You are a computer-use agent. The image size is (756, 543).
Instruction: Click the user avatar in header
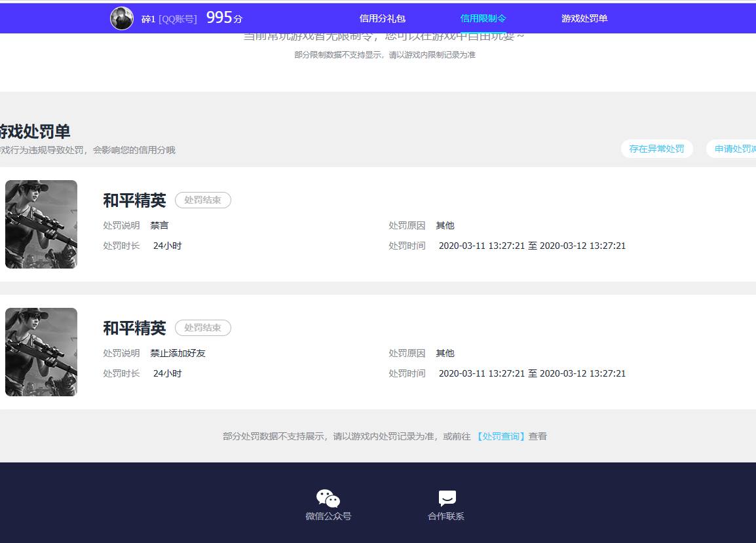121,18
